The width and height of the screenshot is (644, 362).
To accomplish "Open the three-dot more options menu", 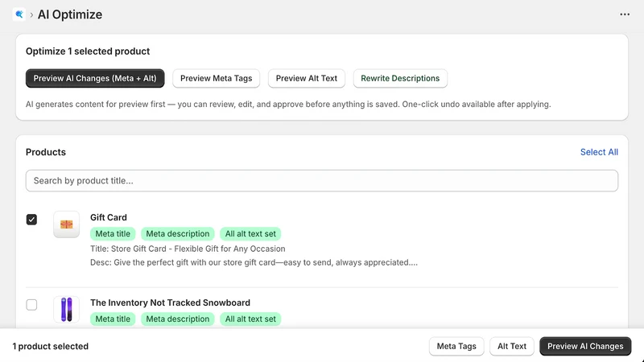I will (625, 14).
